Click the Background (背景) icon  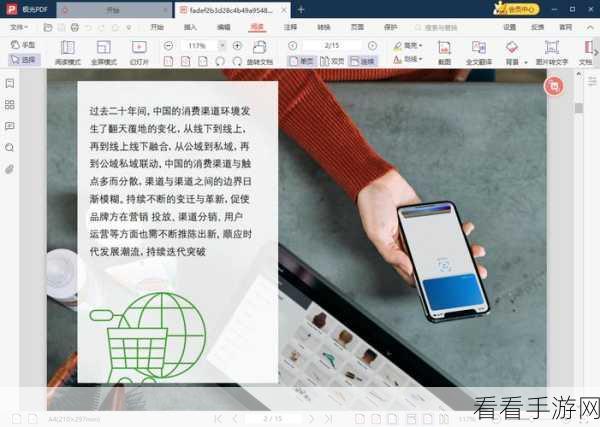pyautogui.click(x=512, y=48)
